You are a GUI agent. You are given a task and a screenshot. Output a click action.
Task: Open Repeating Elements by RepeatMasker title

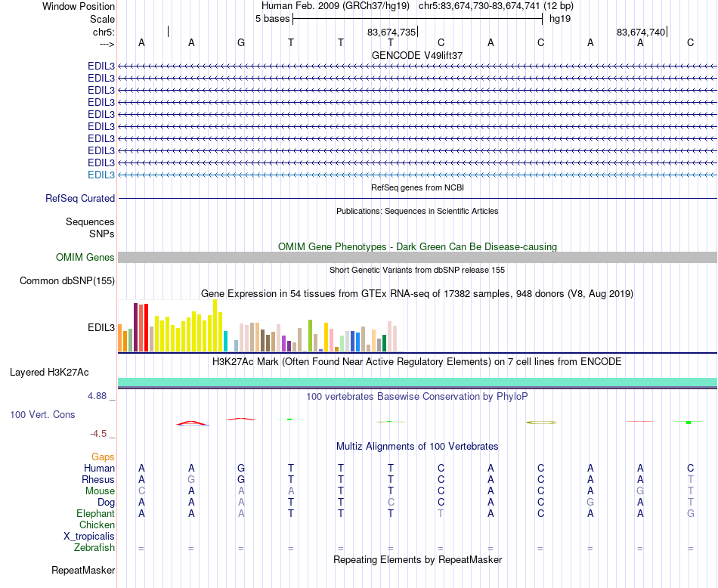point(417,559)
